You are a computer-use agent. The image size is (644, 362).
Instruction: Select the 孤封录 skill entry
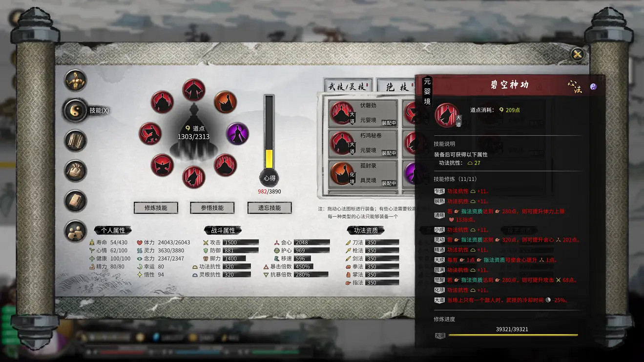click(x=362, y=173)
